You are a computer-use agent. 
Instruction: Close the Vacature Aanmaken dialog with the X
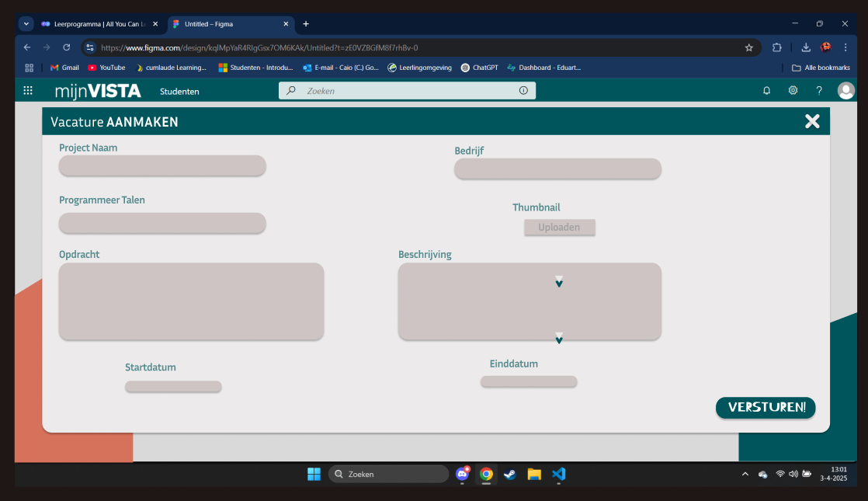tap(812, 121)
